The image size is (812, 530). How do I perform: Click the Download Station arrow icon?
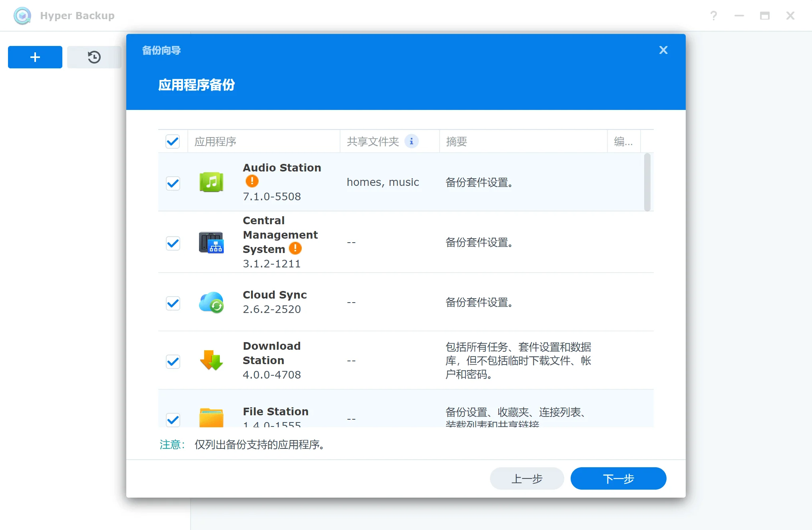(211, 361)
